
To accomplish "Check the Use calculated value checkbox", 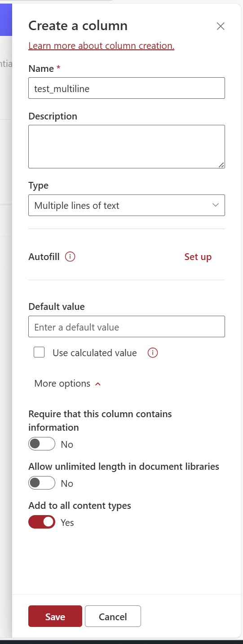I will click(x=40, y=353).
